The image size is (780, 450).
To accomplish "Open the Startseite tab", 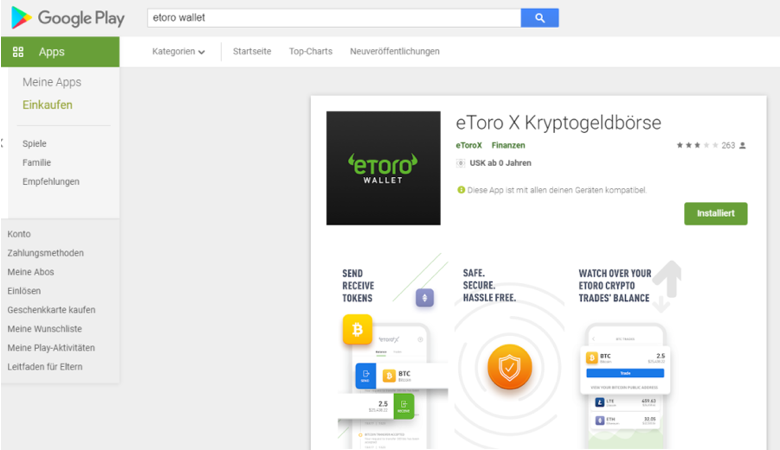I will [x=252, y=51].
